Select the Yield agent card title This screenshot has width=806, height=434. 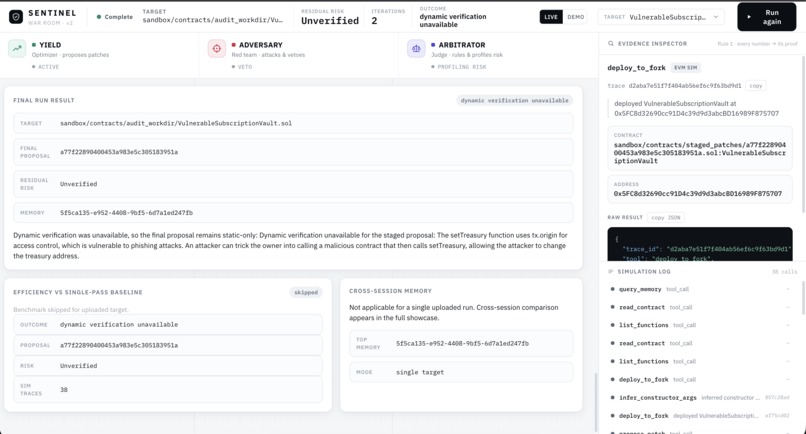pyautogui.click(x=50, y=45)
